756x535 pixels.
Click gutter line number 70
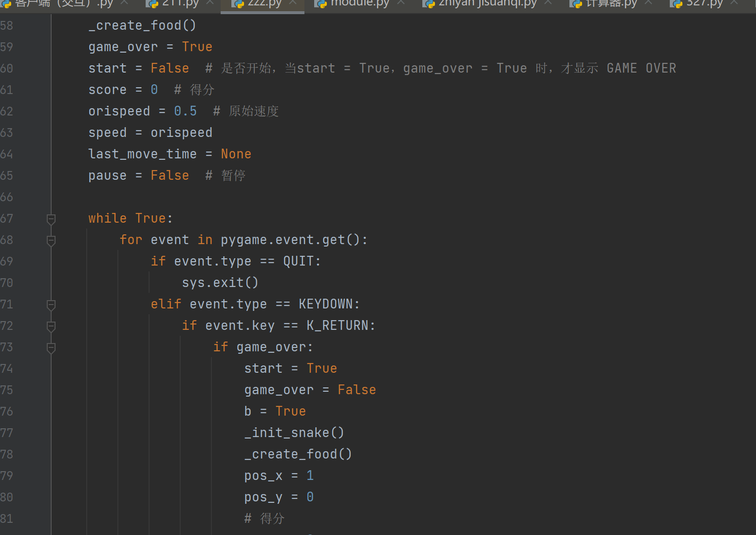6,283
